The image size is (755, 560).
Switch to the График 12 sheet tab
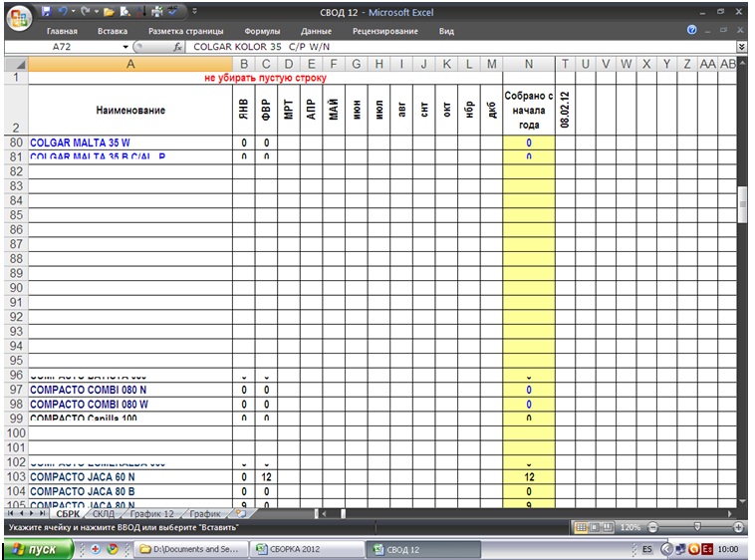[x=152, y=514]
